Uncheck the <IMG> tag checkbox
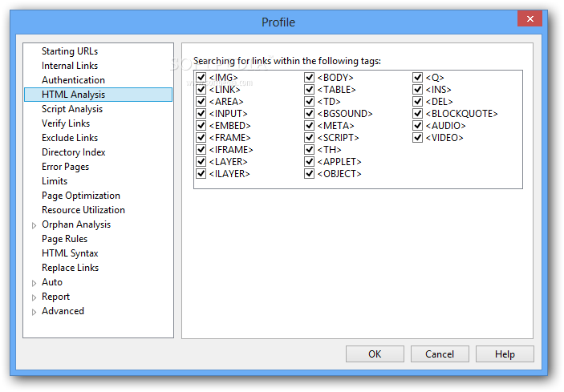564x392 pixels. tap(201, 77)
